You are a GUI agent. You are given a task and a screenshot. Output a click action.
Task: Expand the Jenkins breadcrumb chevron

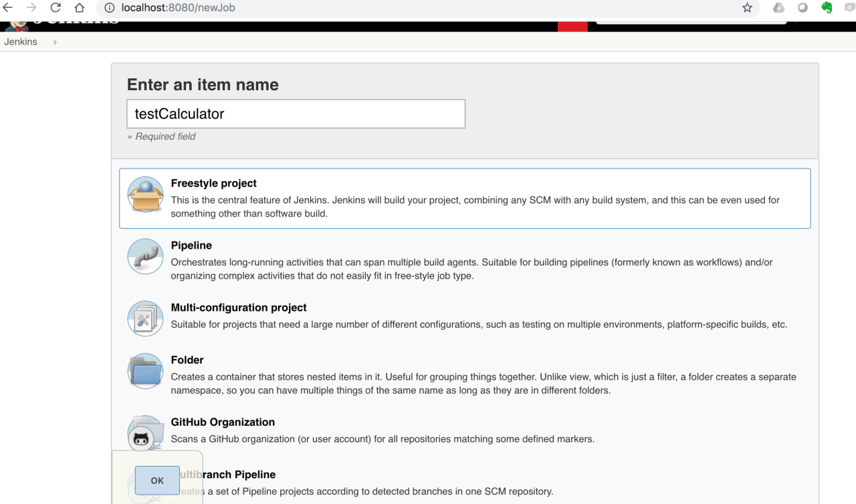(x=55, y=41)
